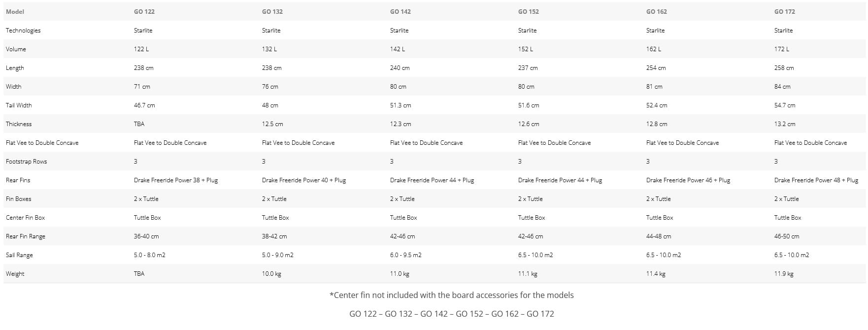Select the 5.0 - 9.0 m2 sail range
868x330 pixels.
tap(277, 255)
